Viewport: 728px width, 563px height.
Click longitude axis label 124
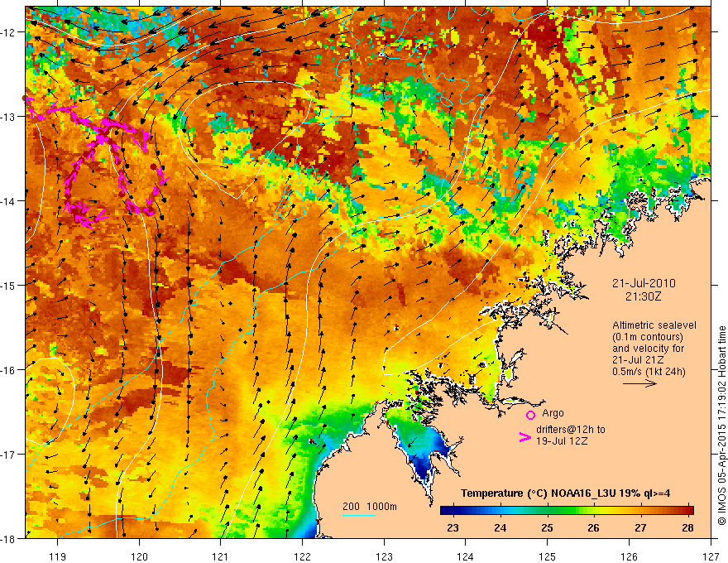[466, 556]
